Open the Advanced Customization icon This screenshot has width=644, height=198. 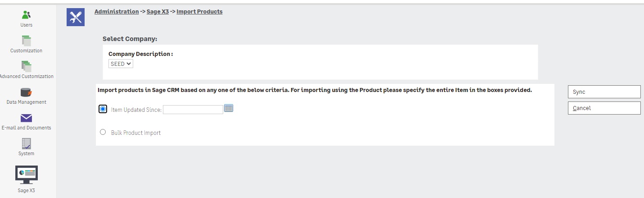pos(26,66)
